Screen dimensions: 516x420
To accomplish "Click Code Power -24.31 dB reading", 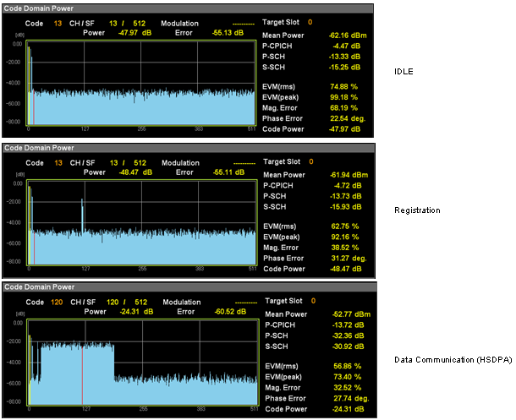I will 349,409.
